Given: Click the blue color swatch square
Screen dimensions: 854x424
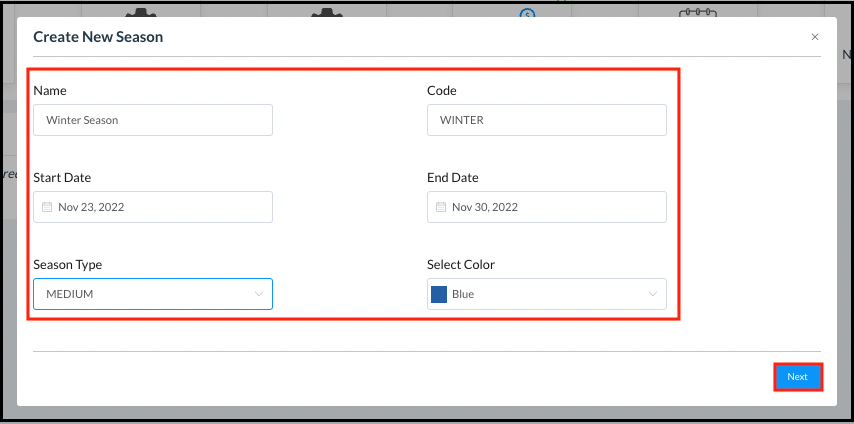Looking at the screenshot, I should click(x=438, y=294).
